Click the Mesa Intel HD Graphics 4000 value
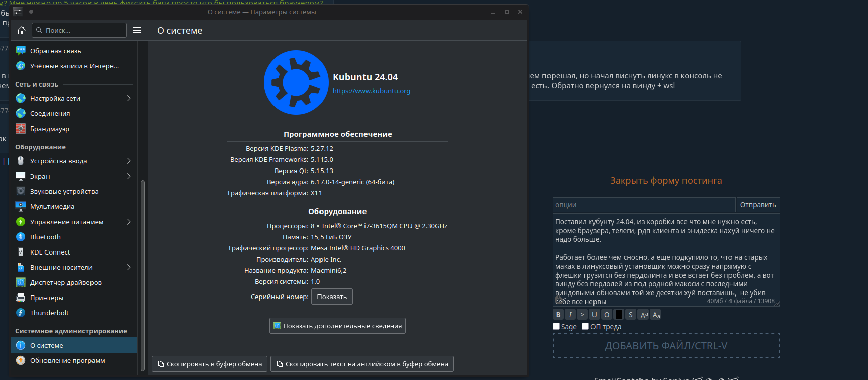The height and width of the screenshot is (380, 868). click(x=358, y=248)
